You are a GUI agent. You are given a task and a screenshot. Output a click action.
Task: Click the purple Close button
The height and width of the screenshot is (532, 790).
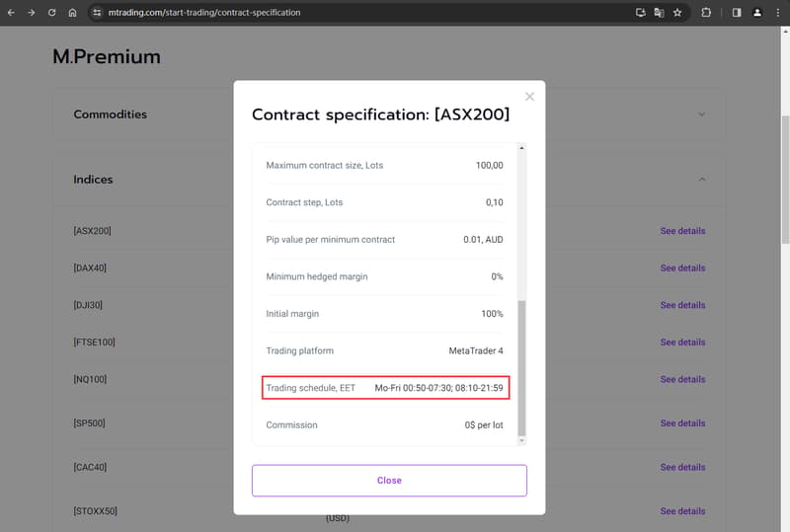click(389, 481)
